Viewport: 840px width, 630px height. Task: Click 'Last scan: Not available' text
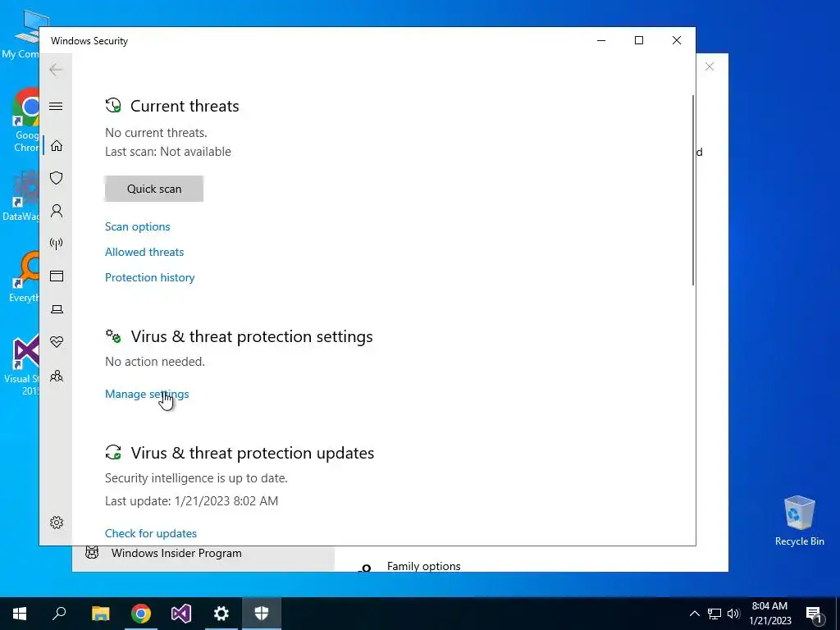pyautogui.click(x=167, y=152)
